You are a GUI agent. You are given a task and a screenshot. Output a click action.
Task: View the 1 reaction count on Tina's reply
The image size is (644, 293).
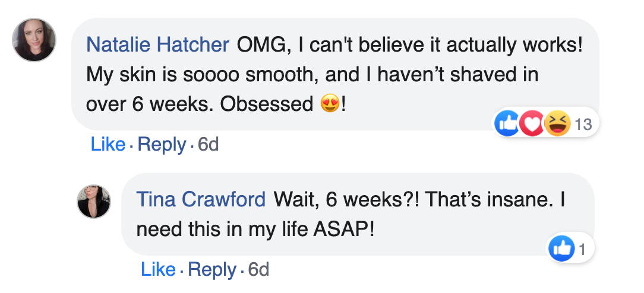[582, 250]
